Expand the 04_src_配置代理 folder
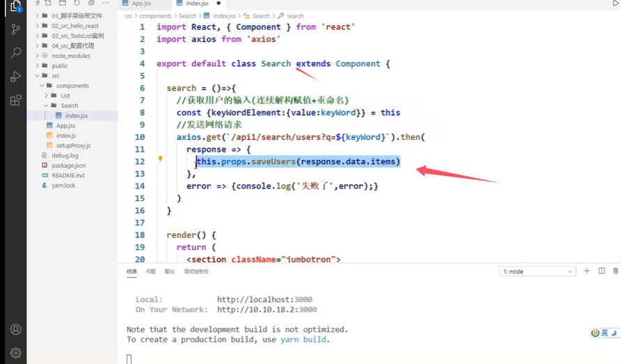This screenshot has width=621, height=364. coord(73,45)
